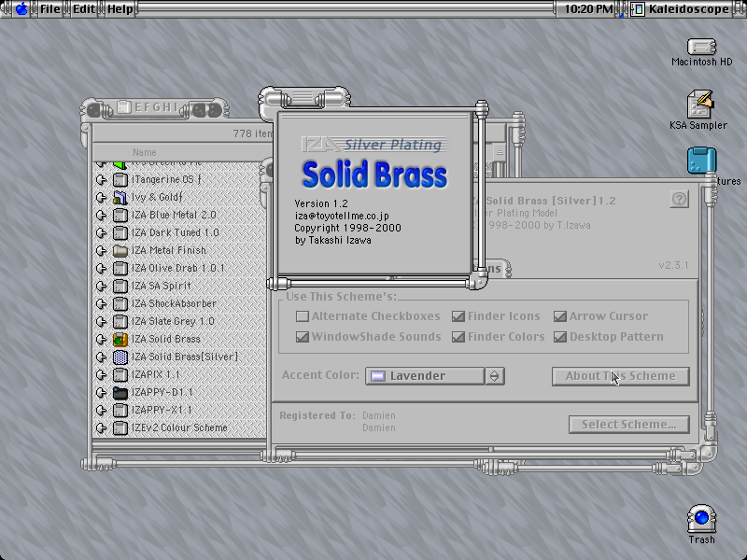This screenshot has width=747, height=560.
Task: Select the IZEv2 Colour Scheme icon
Action: pyautogui.click(x=120, y=427)
